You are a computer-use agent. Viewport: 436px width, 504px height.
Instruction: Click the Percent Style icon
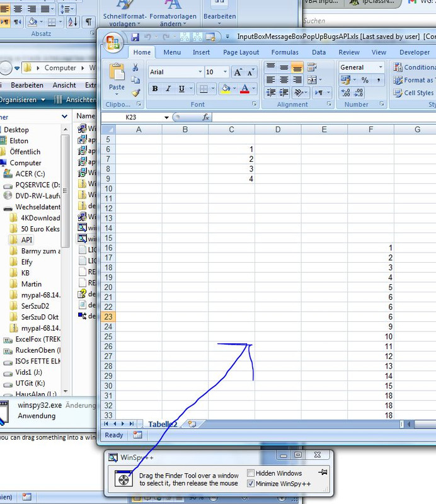[365, 80]
